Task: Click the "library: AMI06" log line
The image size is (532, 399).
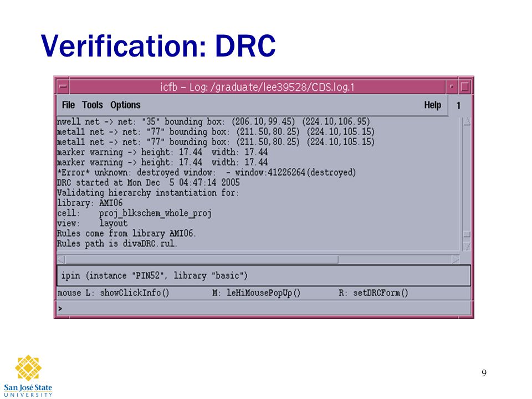Action: click(x=90, y=203)
